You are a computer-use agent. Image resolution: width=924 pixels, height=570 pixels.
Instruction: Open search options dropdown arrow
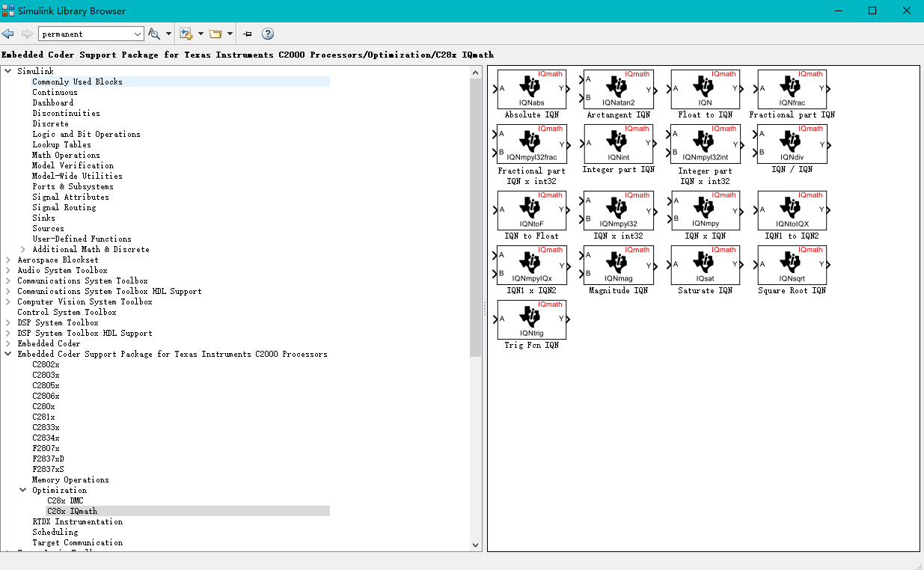click(168, 34)
